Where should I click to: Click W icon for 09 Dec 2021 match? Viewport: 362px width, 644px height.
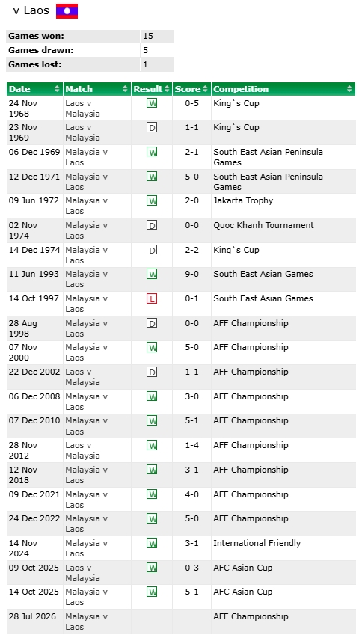(152, 494)
